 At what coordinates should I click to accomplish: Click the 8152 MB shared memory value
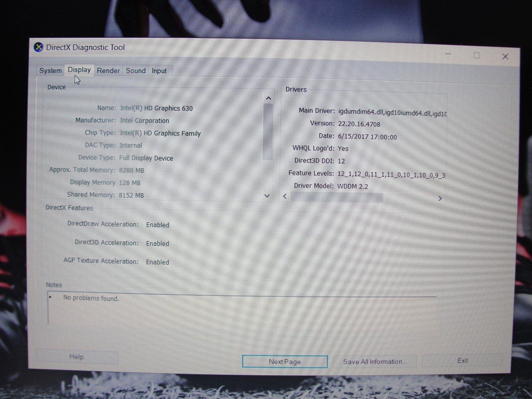[x=131, y=195]
